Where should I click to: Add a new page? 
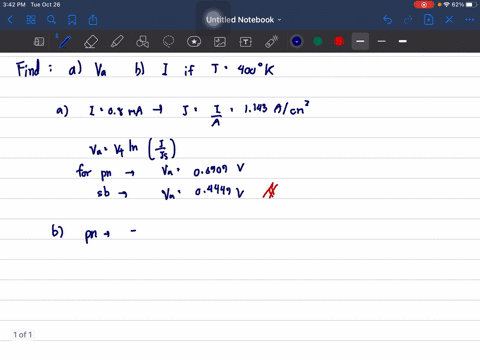point(429,20)
